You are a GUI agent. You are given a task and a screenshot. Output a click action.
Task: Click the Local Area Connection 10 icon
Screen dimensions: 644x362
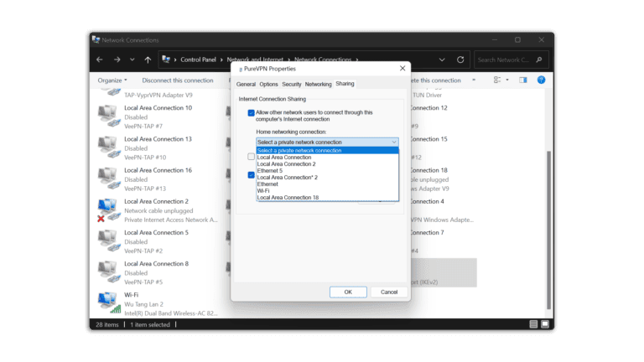(x=107, y=113)
